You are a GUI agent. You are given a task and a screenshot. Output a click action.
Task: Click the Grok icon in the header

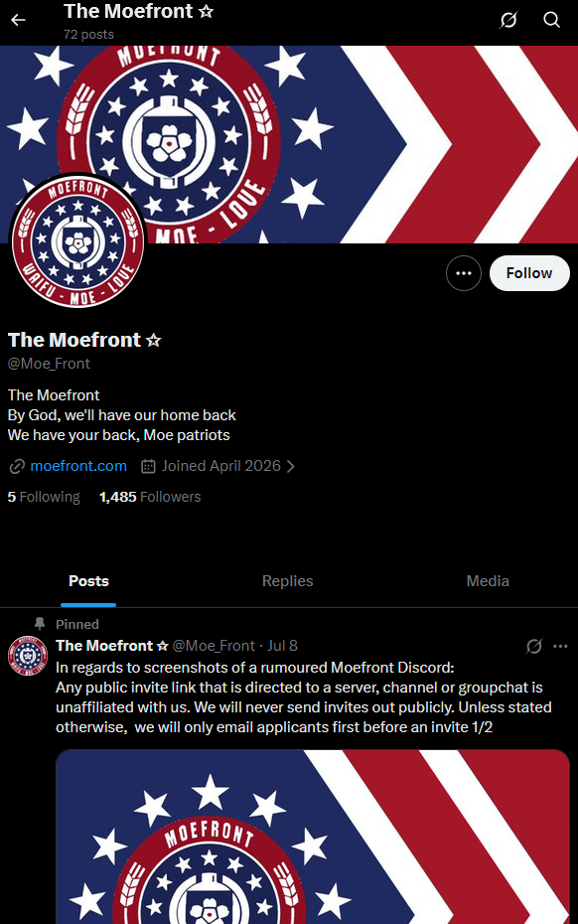click(508, 20)
